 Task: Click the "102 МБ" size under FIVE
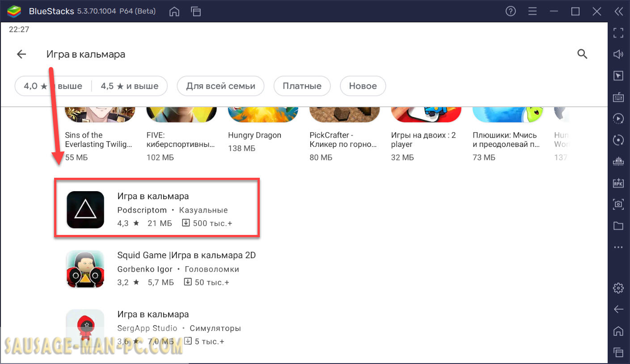[x=160, y=157]
